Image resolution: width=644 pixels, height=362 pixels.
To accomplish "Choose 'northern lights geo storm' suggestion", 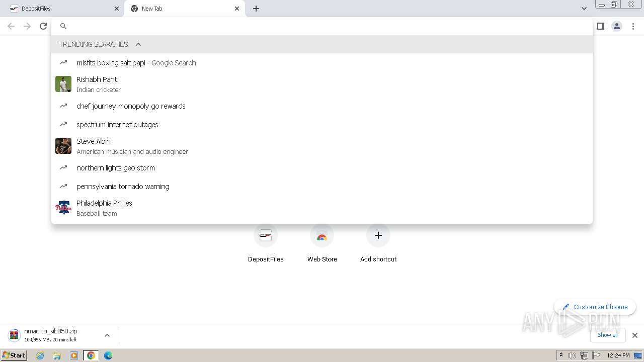I will coord(322,168).
